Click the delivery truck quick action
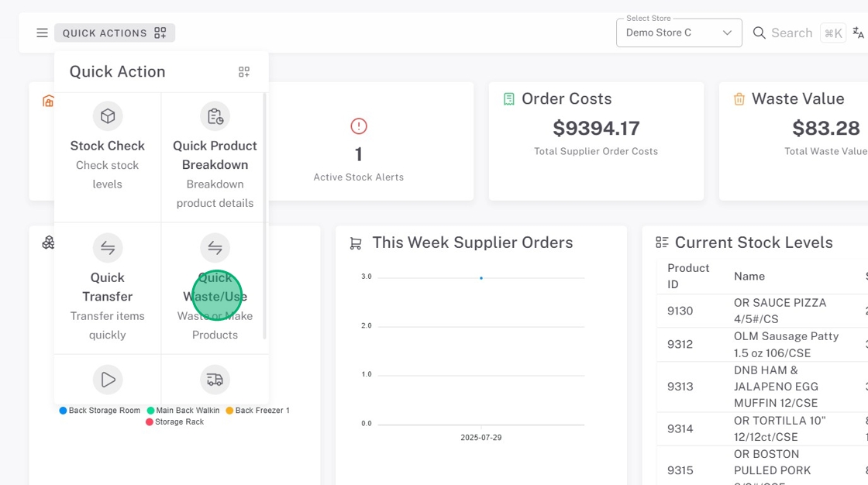 [x=215, y=380]
